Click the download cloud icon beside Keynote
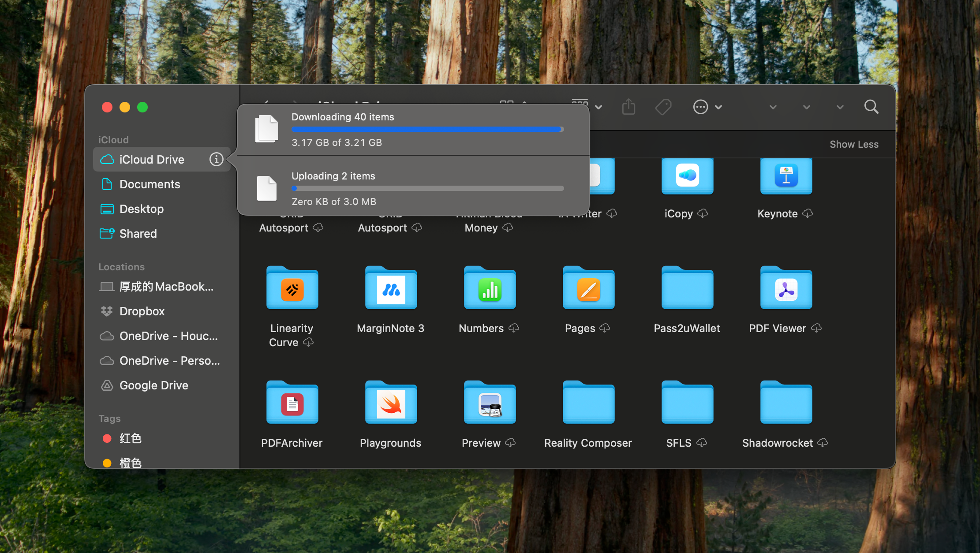This screenshot has height=553, width=980. (808, 213)
